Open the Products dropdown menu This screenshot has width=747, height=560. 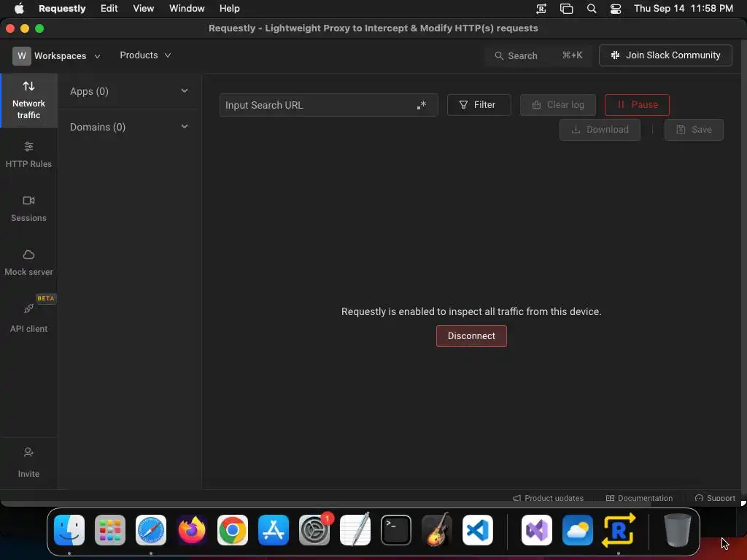(x=145, y=55)
